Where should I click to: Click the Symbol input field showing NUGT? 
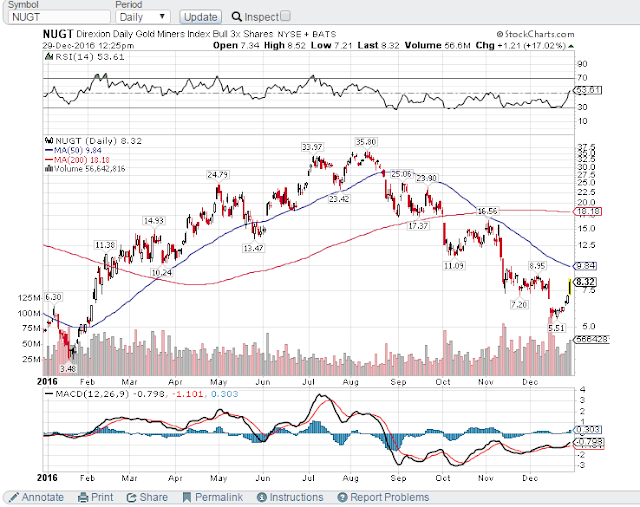(59, 17)
